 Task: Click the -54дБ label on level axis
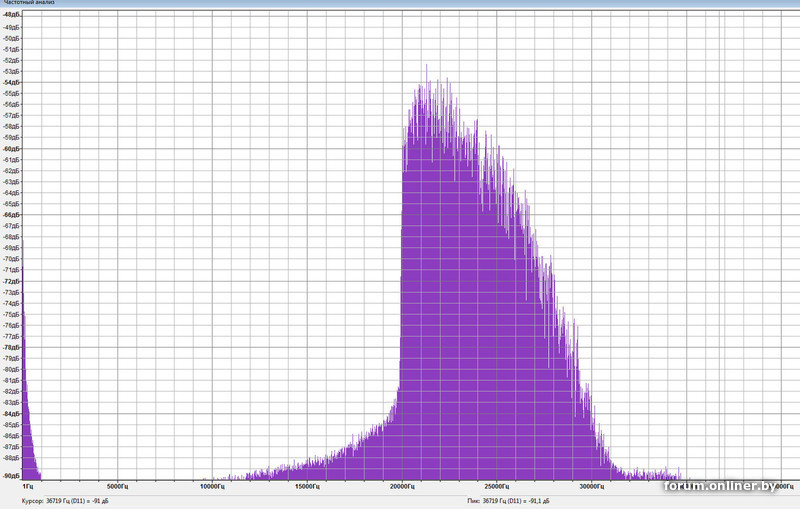11,82
